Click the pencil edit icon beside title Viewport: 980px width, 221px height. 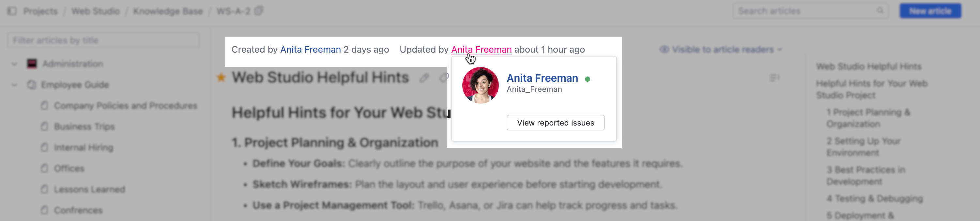pos(424,78)
